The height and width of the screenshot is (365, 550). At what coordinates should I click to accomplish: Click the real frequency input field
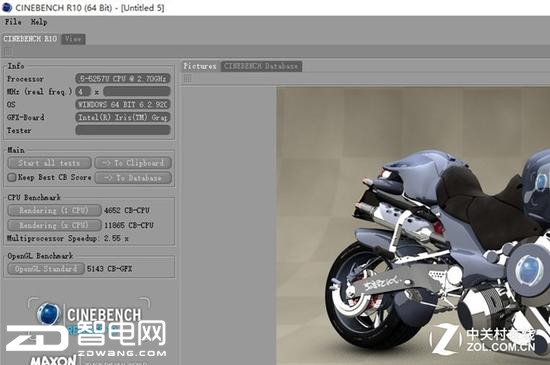(x=137, y=92)
